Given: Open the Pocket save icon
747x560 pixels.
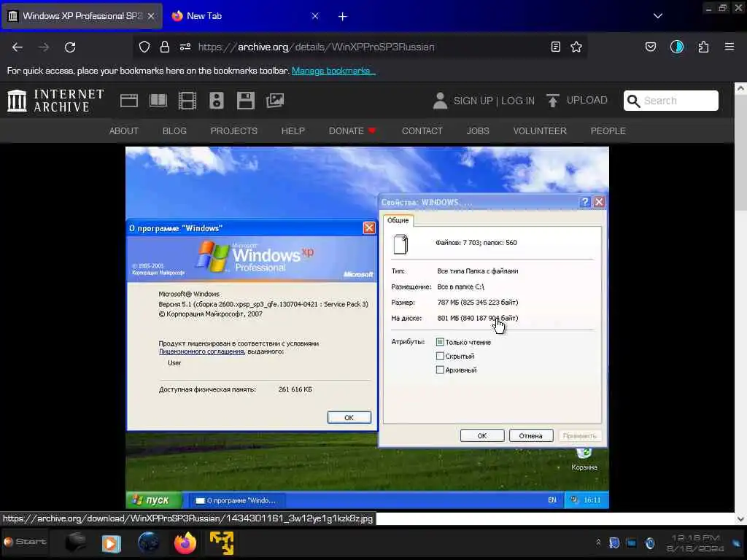Looking at the screenshot, I should click(x=651, y=47).
